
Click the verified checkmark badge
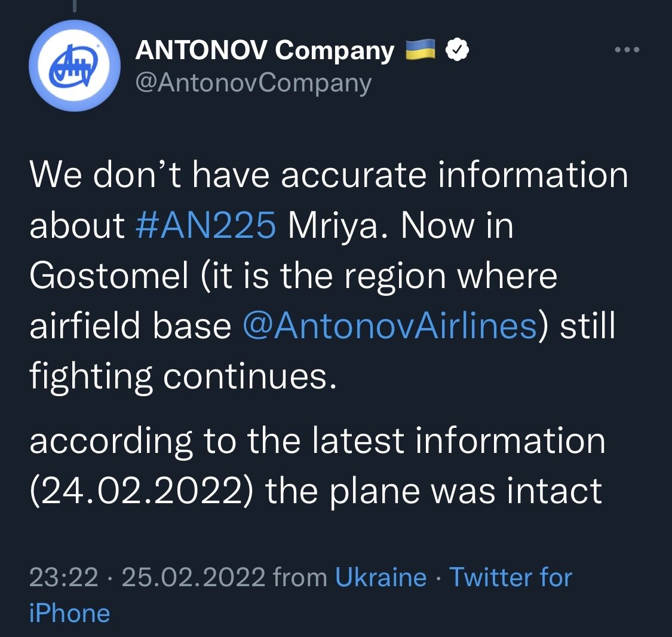456,51
